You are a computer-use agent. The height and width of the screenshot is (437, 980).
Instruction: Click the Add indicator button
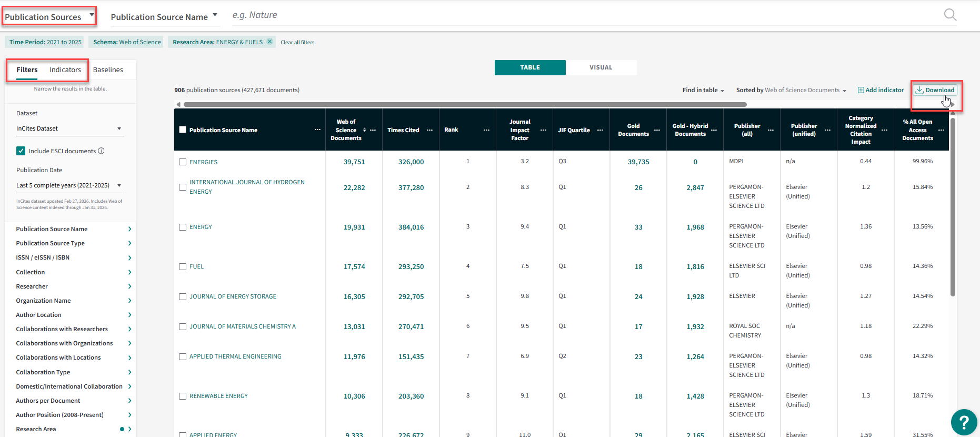(881, 90)
